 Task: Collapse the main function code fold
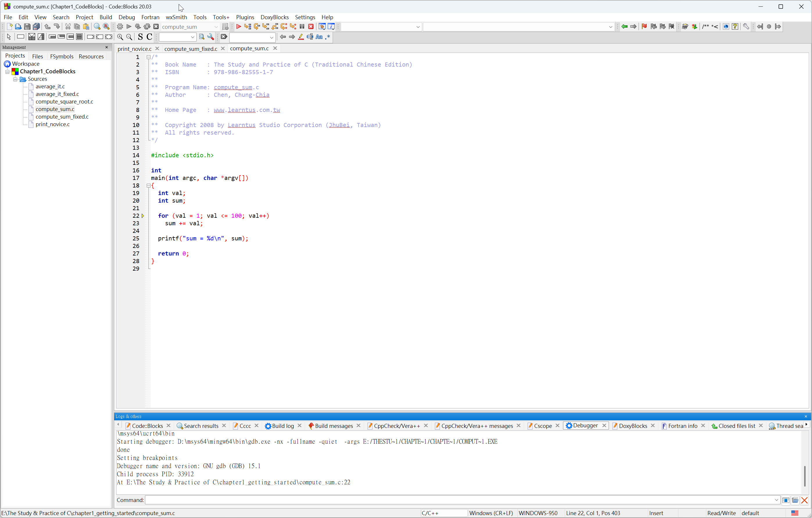click(x=148, y=186)
